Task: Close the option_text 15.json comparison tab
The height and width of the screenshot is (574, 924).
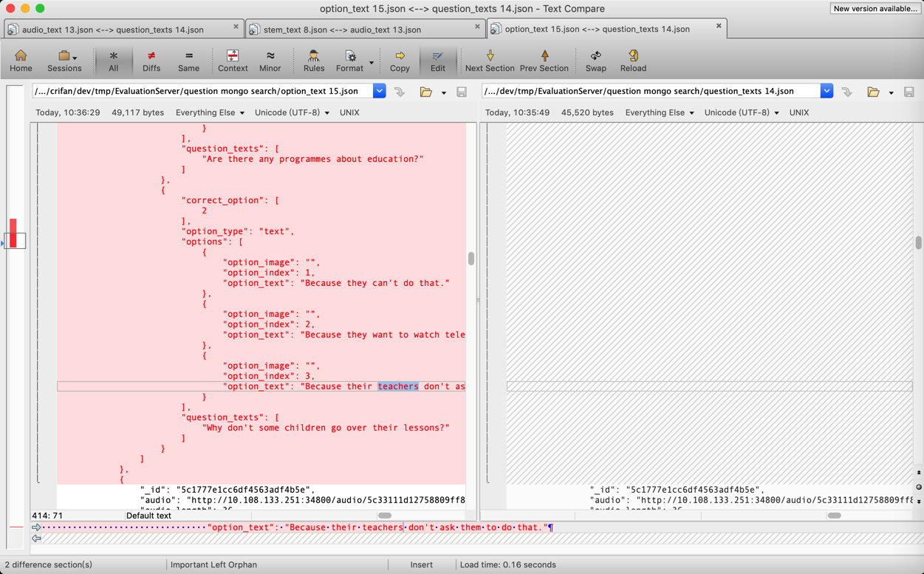Action: (x=719, y=26)
